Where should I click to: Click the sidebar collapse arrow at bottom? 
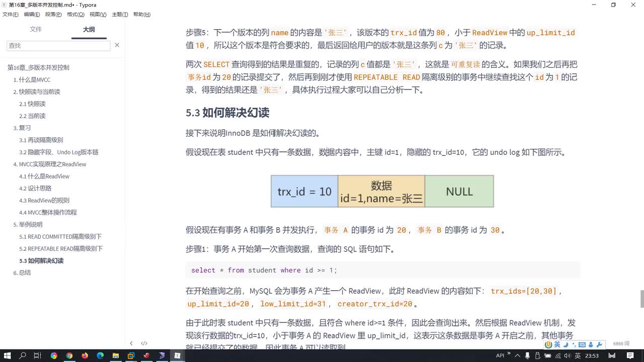[131, 343]
